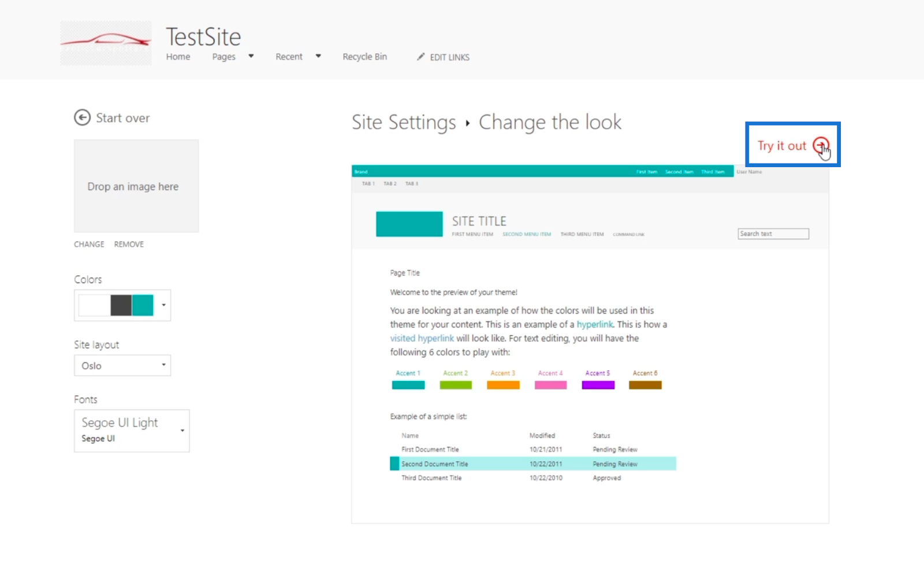
Task: Click the 'Modified' column header in the preview
Action: click(x=542, y=436)
